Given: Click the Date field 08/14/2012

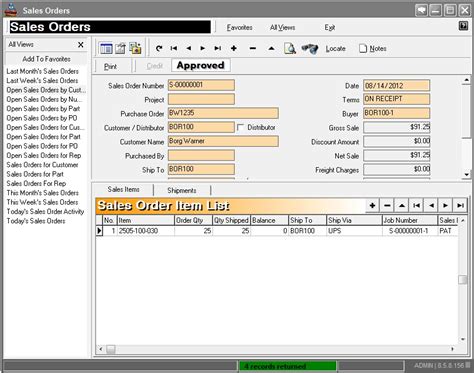Looking at the screenshot, I should [x=397, y=85].
